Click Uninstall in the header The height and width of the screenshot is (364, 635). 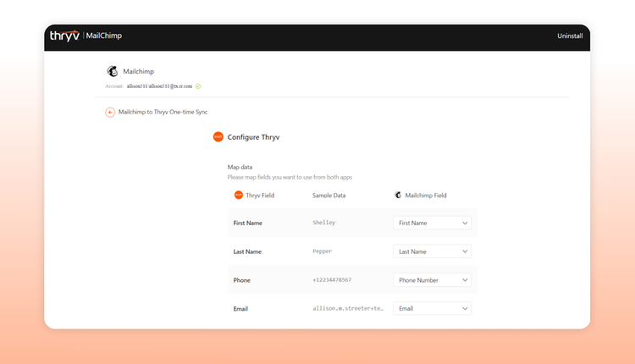570,36
